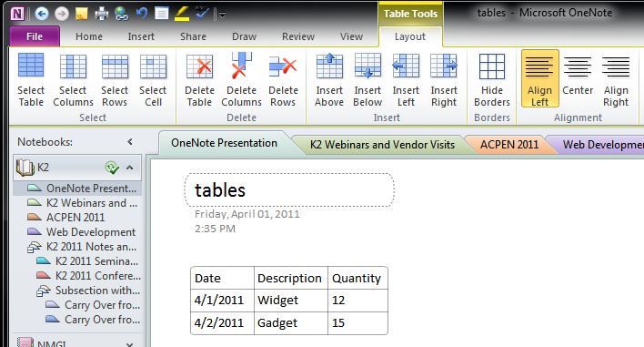Image resolution: width=644 pixels, height=347 pixels.
Task: Select the Layout tab under Table Tools
Action: click(x=410, y=36)
